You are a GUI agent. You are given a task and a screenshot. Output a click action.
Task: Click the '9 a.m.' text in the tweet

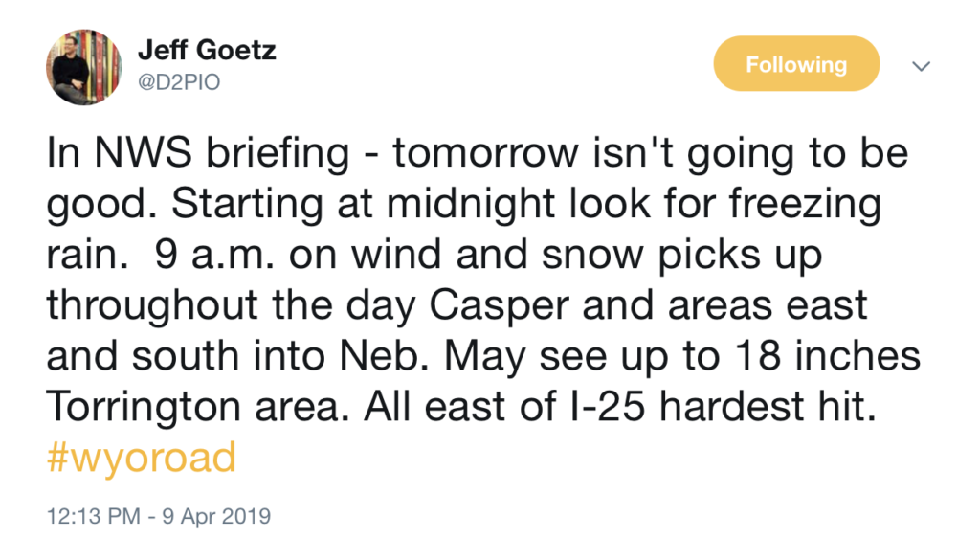coord(214,255)
